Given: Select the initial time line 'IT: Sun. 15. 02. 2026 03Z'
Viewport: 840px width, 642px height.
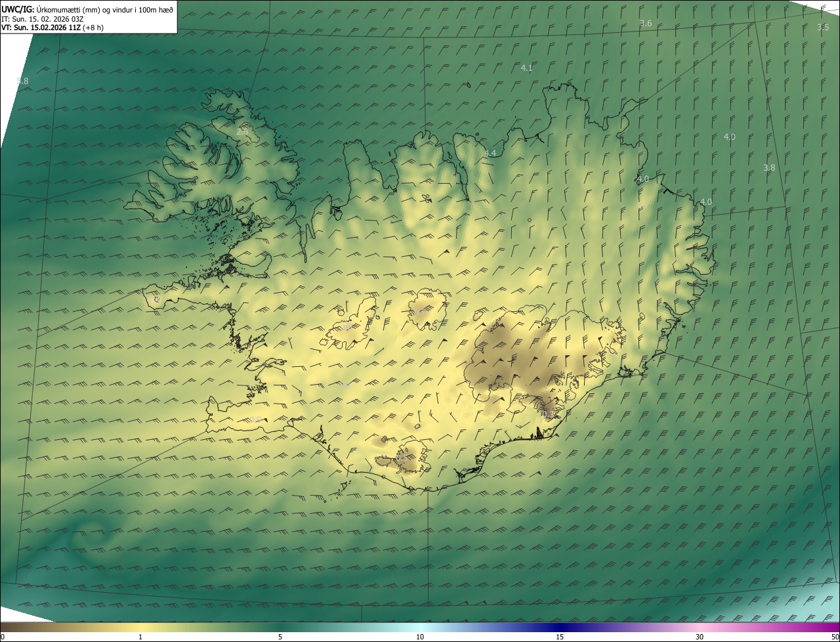Looking at the screenshot, I should (43, 18).
